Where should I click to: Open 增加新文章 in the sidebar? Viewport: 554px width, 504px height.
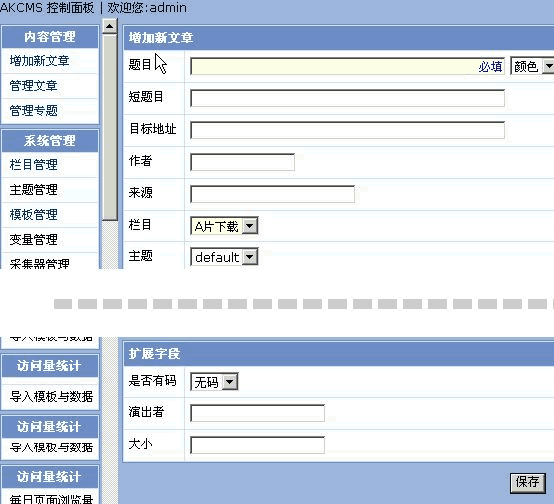[x=39, y=61]
